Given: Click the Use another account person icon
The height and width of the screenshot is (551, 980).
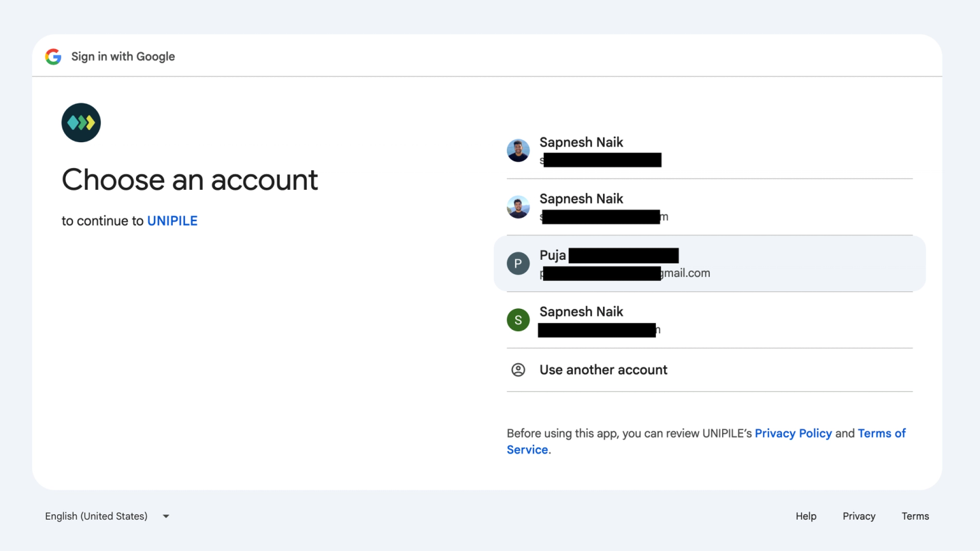Looking at the screenshot, I should point(518,369).
